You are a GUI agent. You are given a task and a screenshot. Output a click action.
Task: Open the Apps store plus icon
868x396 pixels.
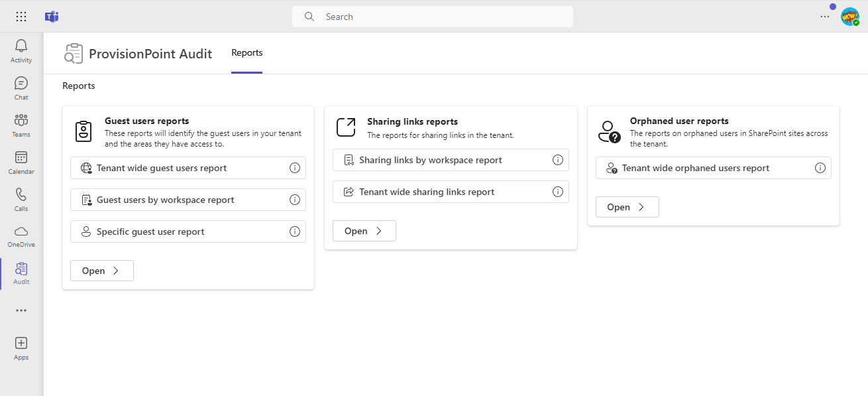point(21,348)
